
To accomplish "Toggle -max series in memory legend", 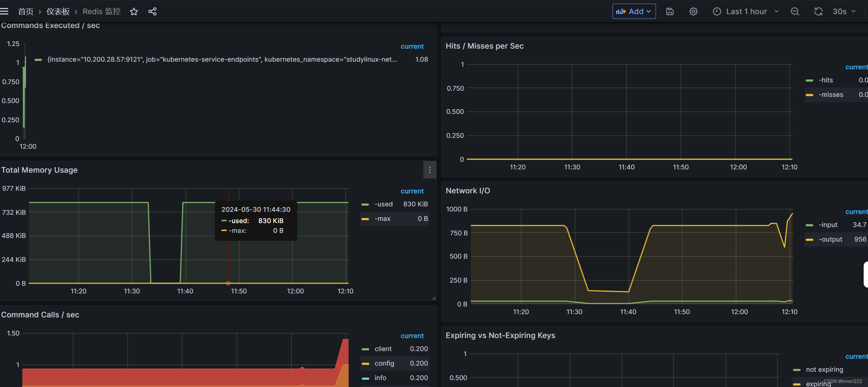I will click(382, 219).
